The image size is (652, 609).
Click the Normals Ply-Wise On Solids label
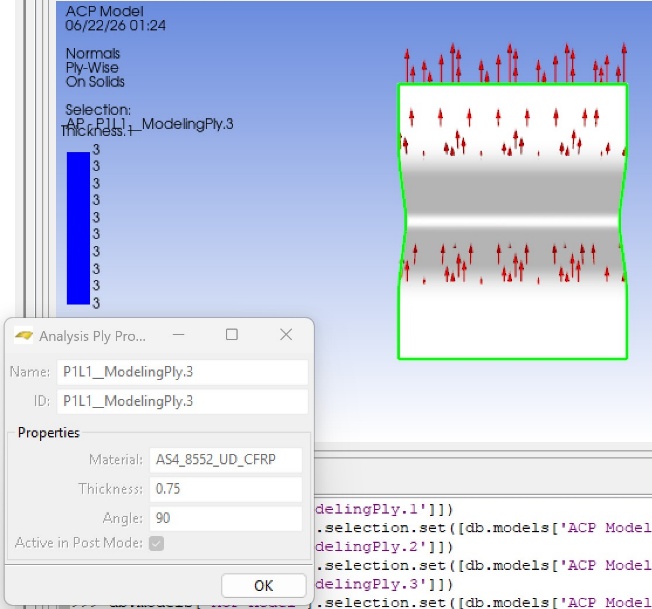pyautogui.click(x=95, y=68)
